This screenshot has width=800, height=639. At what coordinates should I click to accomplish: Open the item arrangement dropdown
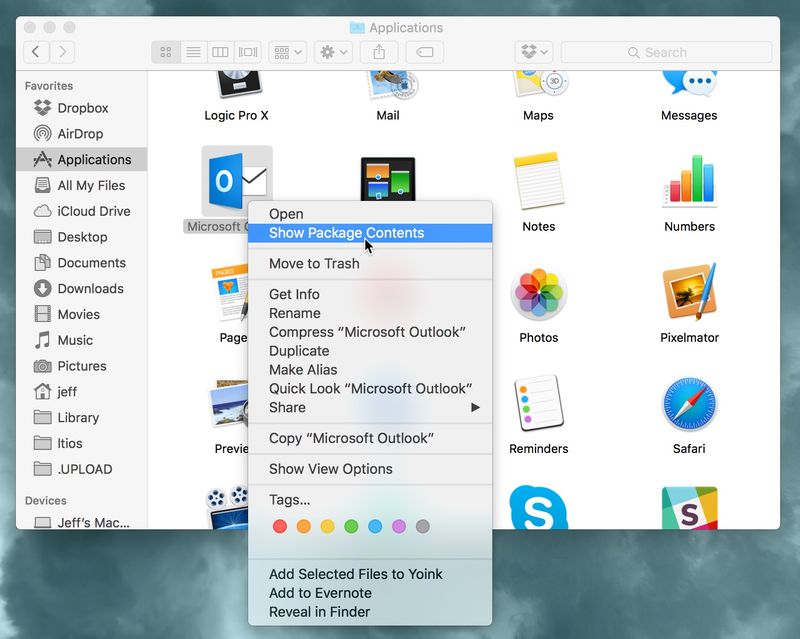[288, 52]
